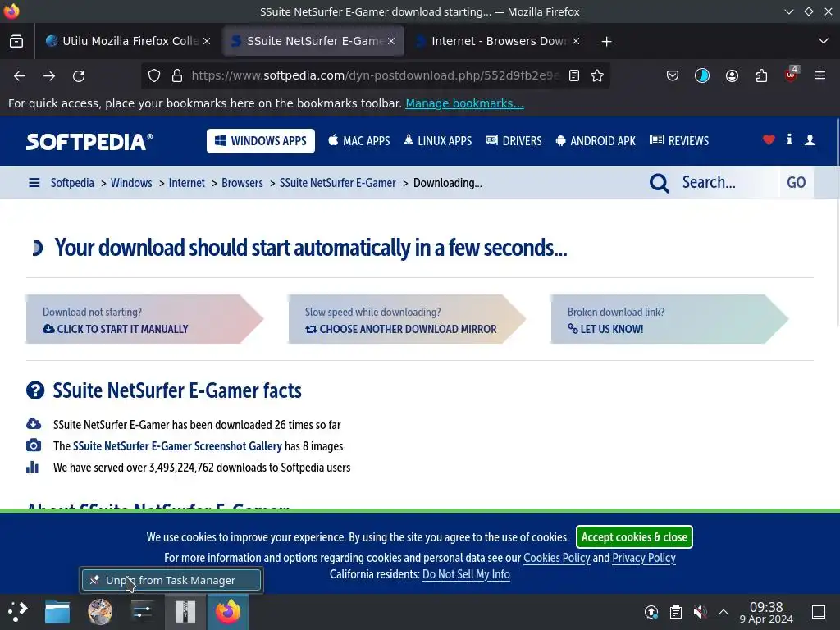Open the Privacy Policy link
This screenshot has height=630, width=840.
(x=643, y=558)
